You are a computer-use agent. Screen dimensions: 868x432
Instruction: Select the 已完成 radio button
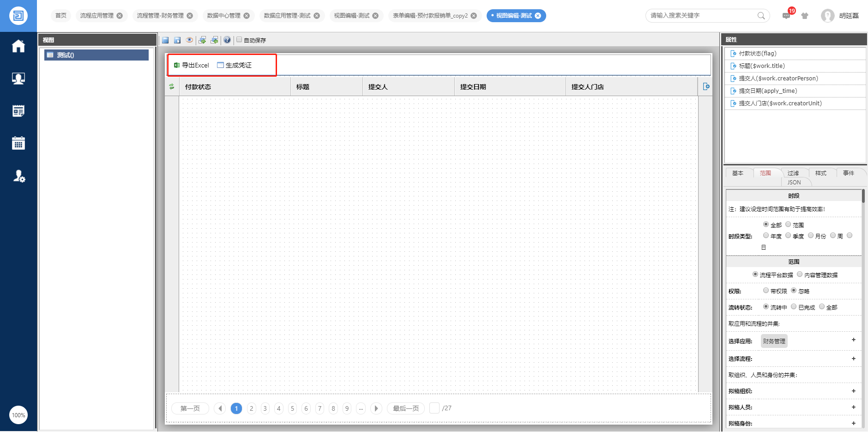pos(794,307)
